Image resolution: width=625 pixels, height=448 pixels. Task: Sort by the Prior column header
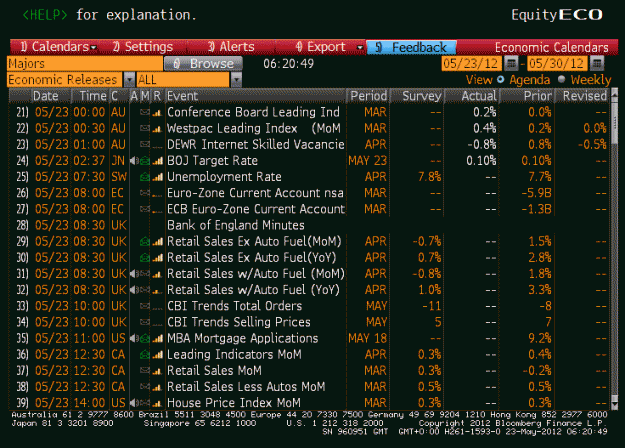(x=538, y=96)
